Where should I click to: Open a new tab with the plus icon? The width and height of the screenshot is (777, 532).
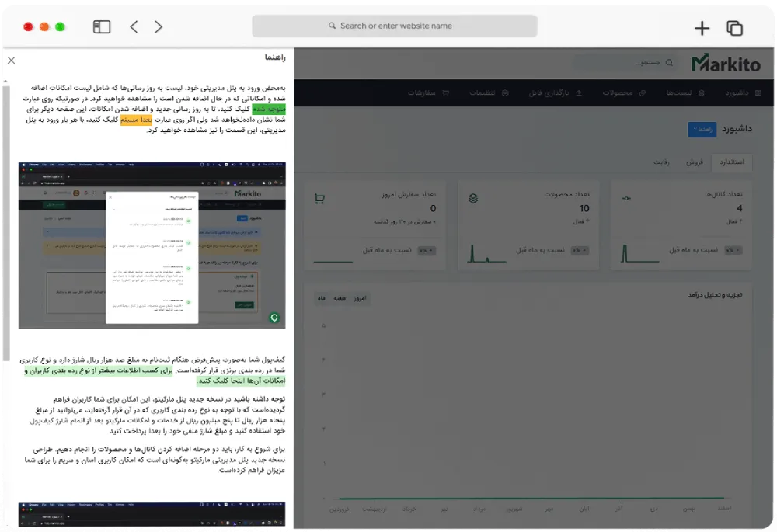(x=702, y=28)
